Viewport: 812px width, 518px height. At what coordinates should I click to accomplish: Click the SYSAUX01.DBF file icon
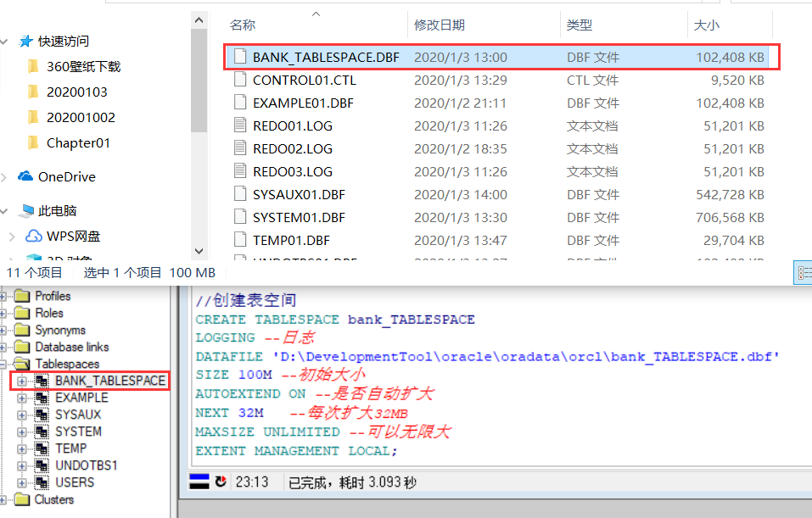tap(240, 193)
